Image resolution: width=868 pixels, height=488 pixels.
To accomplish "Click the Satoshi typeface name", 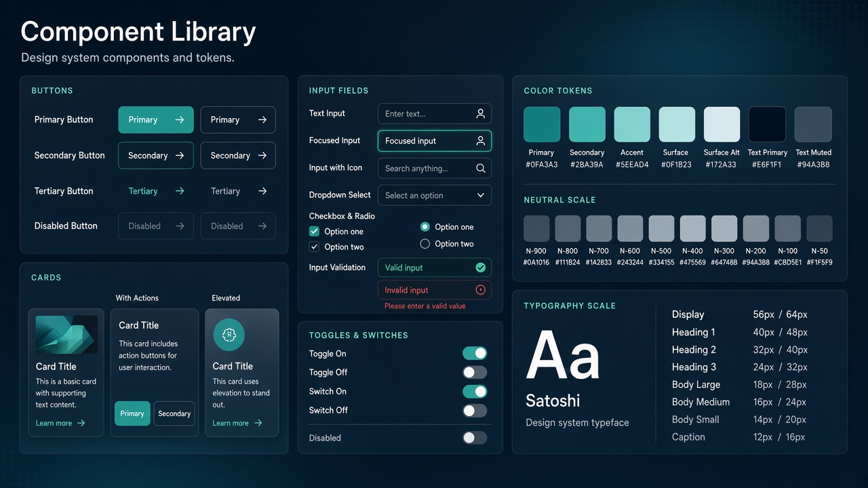I will pos(553,401).
